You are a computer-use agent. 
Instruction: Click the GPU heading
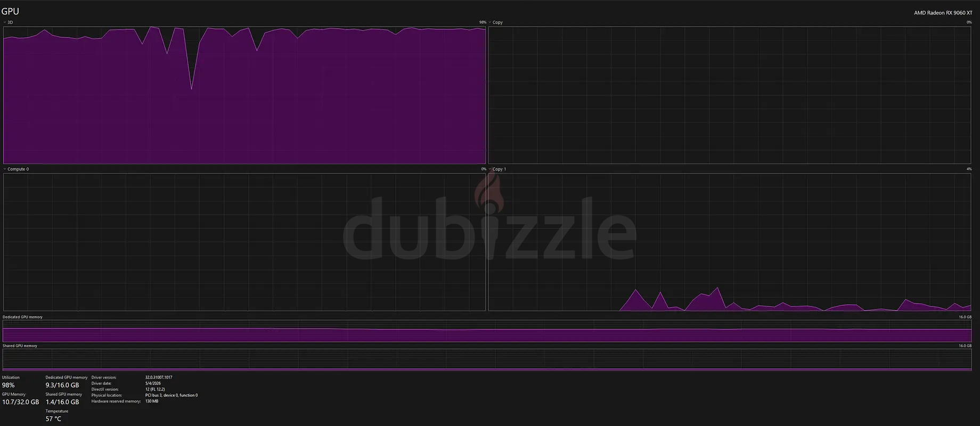pyautogui.click(x=10, y=12)
